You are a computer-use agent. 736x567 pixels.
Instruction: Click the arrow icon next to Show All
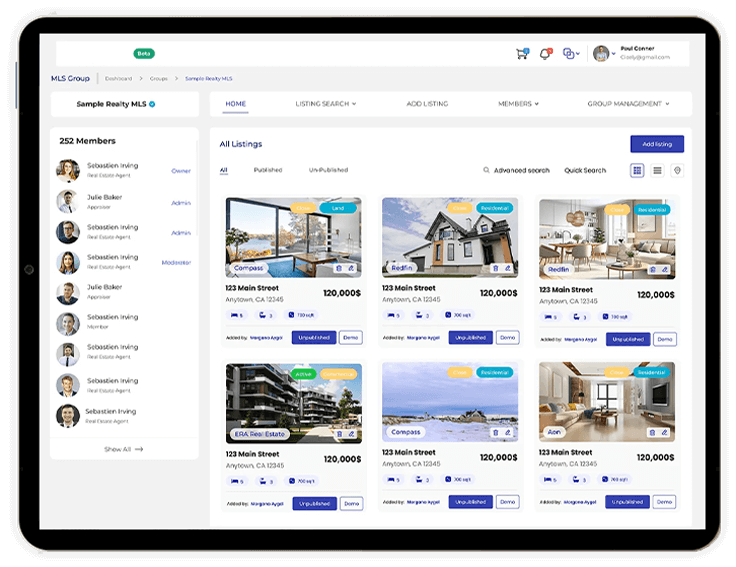[x=139, y=449]
